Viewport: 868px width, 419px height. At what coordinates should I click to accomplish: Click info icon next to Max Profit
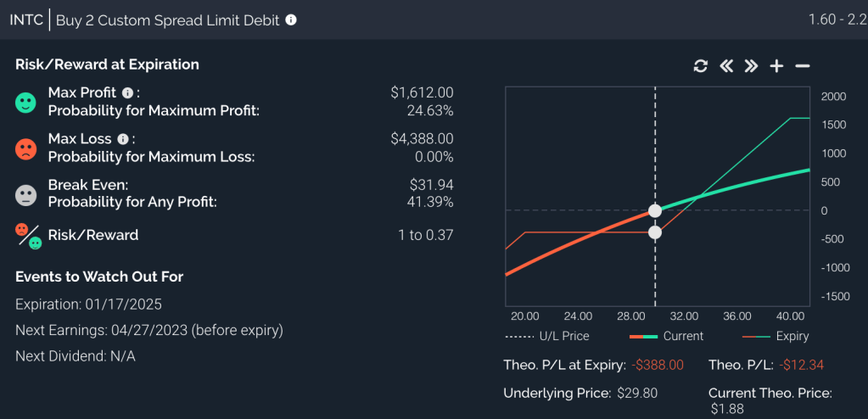tap(127, 92)
